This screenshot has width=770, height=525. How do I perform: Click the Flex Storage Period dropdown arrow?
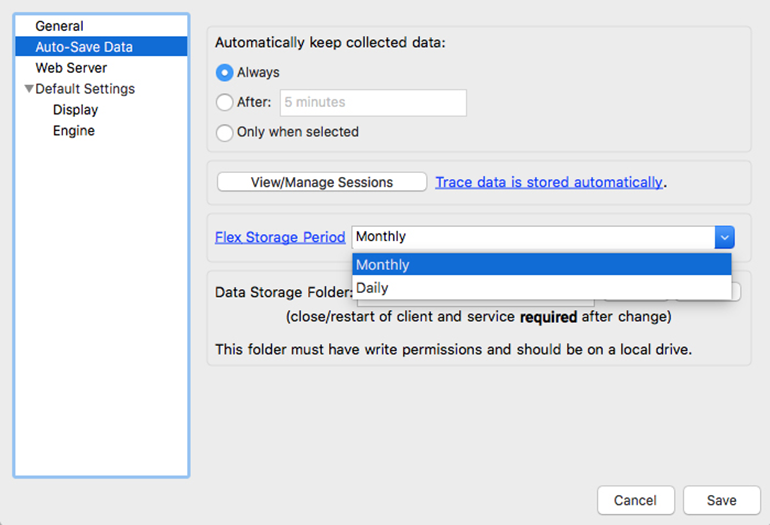coord(724,237)
